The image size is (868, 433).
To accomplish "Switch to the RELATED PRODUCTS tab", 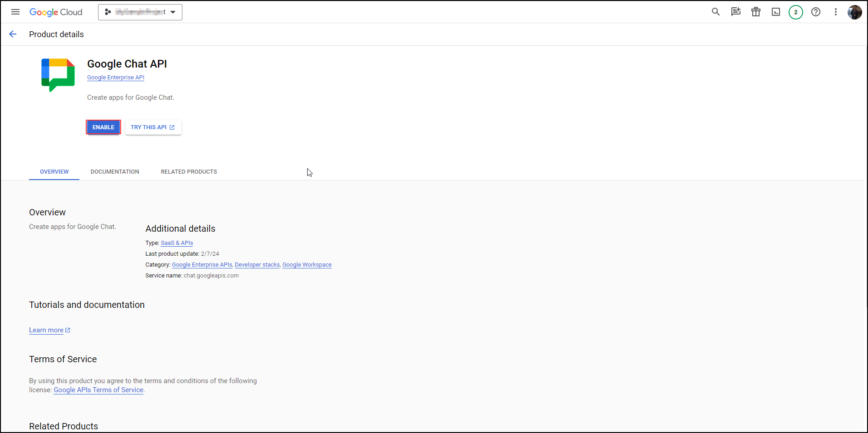I will click(x=189, y=172).
